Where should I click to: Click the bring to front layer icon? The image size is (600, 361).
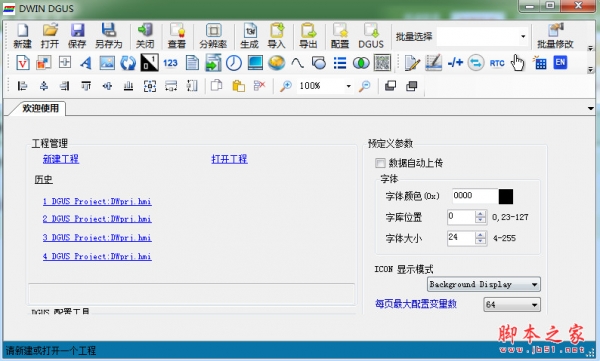pos(390,86)
